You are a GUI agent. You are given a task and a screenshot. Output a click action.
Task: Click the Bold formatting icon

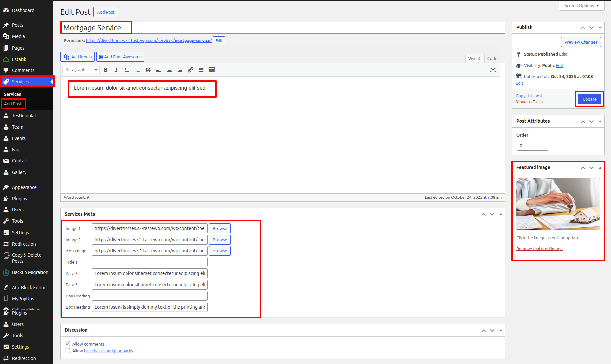click(x=106, y=70)
